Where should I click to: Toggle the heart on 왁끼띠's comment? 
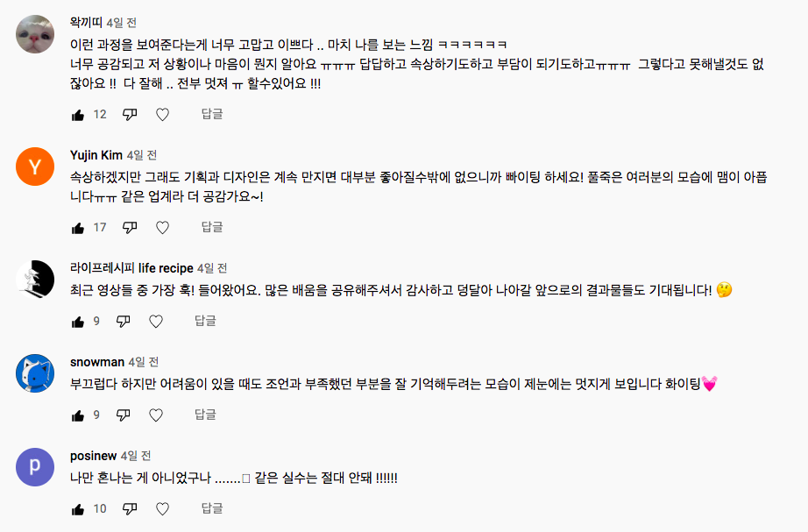click(163, 114)
